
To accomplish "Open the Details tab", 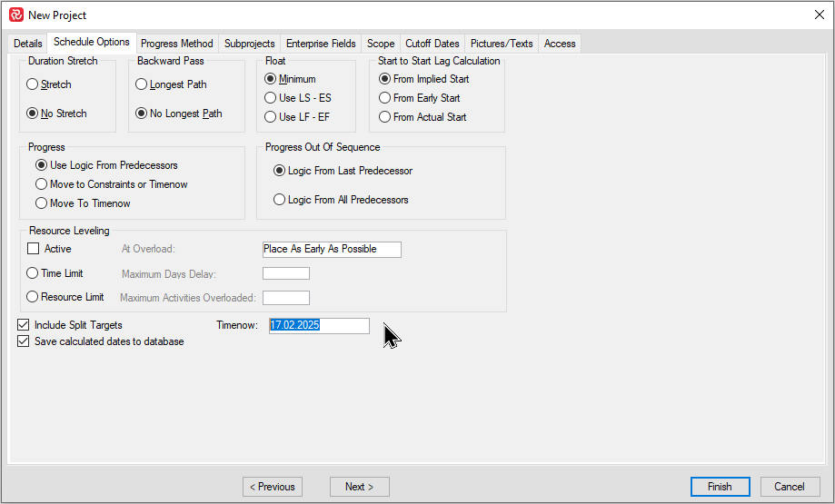I will [x=27, y=44].
